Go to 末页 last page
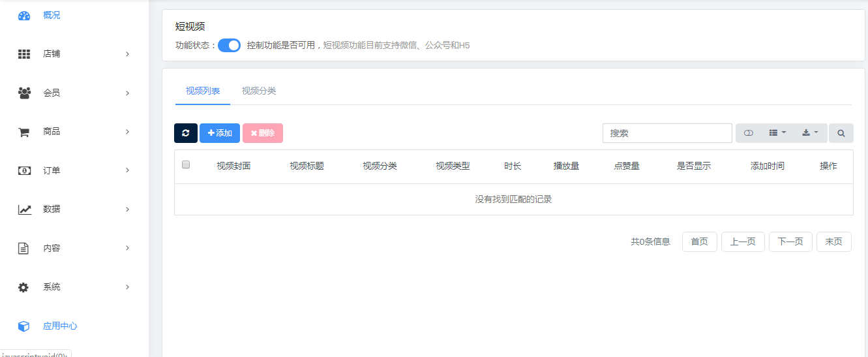This screenshot has height=357, width=868. (834, 241)
